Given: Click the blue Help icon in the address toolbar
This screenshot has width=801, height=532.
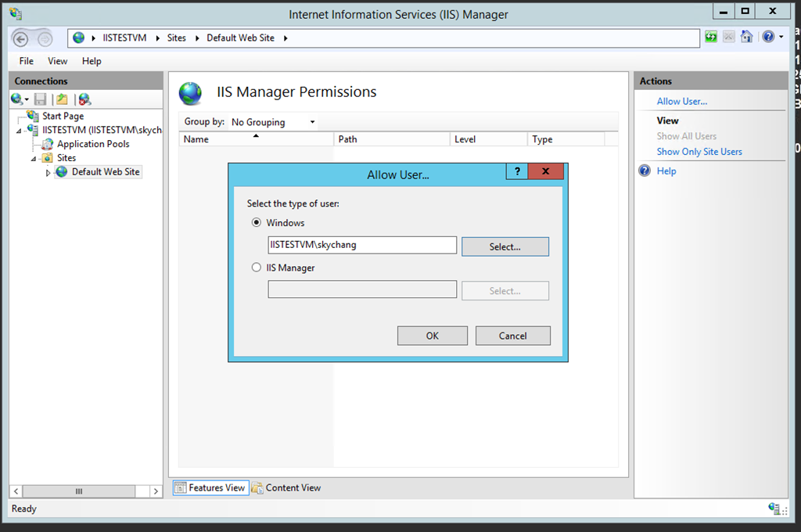Looking at the screenshot, I should coord(768,37).
